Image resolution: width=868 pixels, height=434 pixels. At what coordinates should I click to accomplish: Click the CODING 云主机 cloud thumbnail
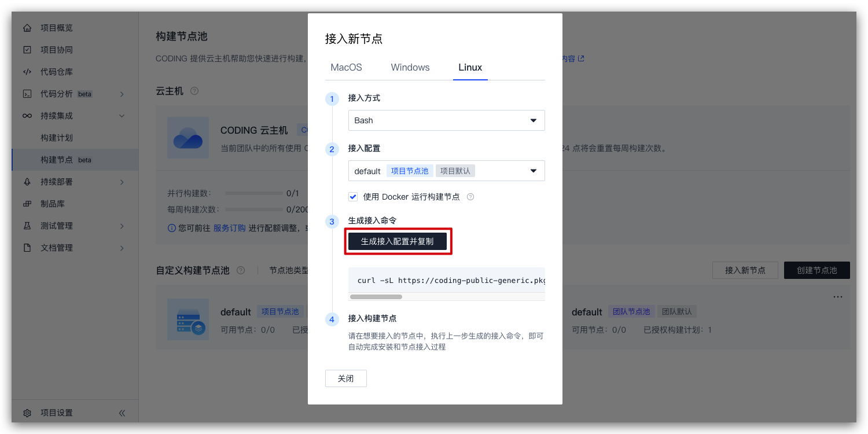(x=188, y=138)
